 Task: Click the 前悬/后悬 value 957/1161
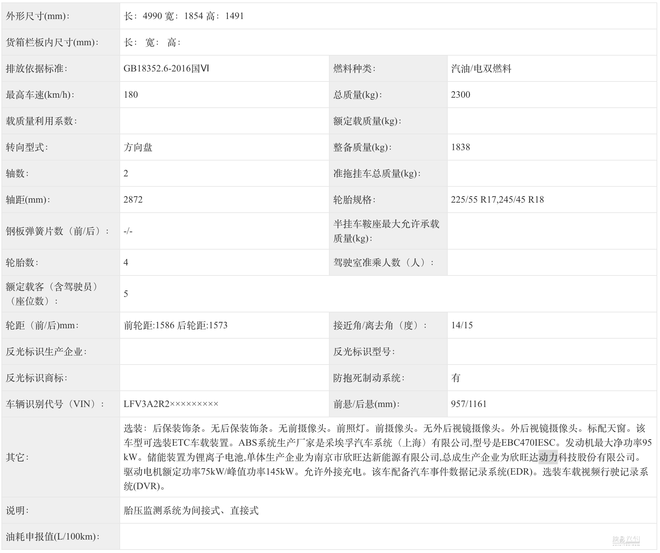coord(470,404)
